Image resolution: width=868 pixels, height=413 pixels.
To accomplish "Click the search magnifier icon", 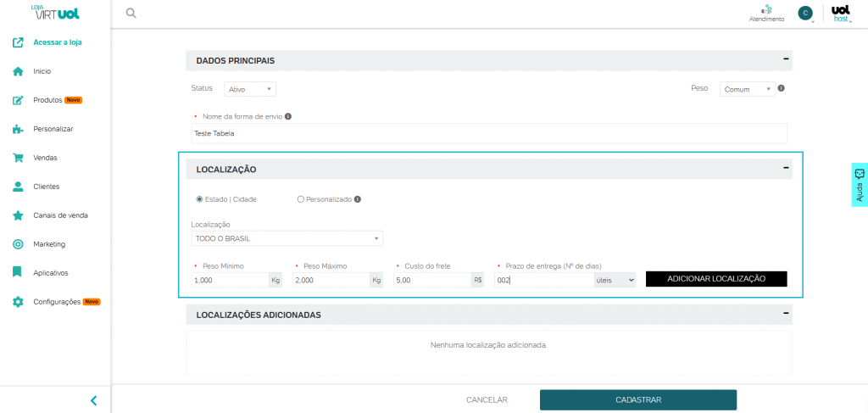I will [131, 13].
